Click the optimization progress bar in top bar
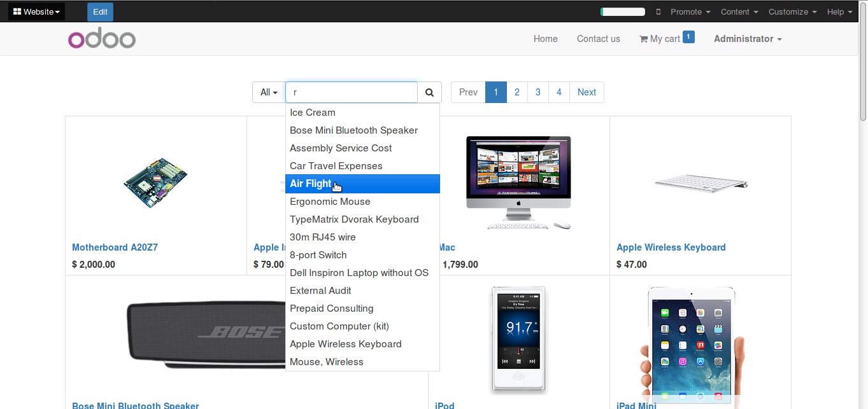The width and height of the screenshot is (868, 409). click(623, 12)
